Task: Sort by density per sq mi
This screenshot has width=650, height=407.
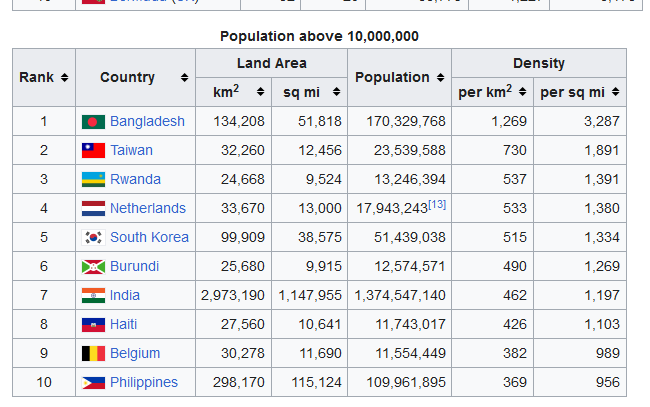Action: 612,93
